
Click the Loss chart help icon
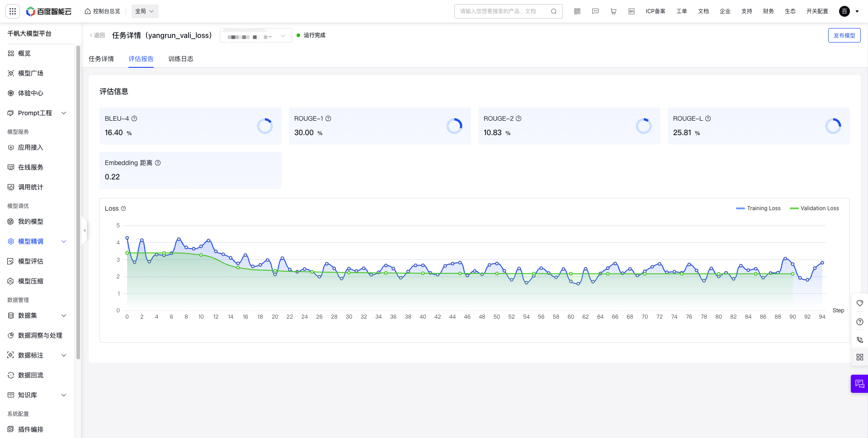tap(123, 208)
